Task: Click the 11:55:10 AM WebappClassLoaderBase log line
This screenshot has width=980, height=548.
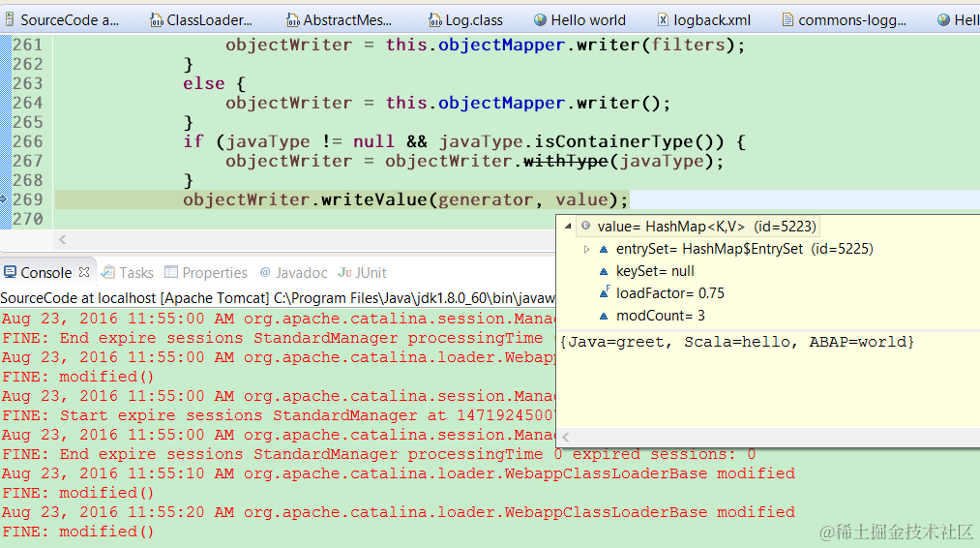Action: 399,473
